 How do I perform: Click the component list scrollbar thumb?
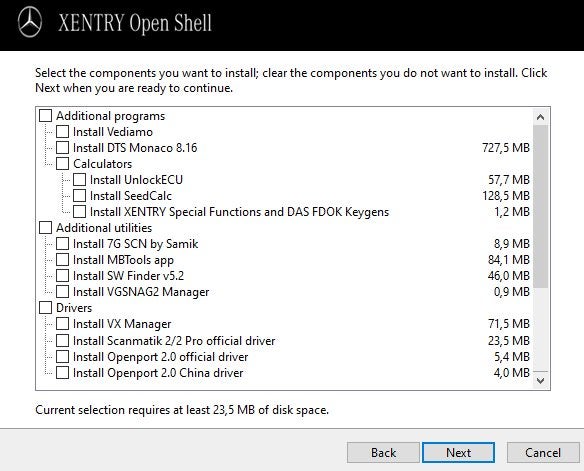540,206
